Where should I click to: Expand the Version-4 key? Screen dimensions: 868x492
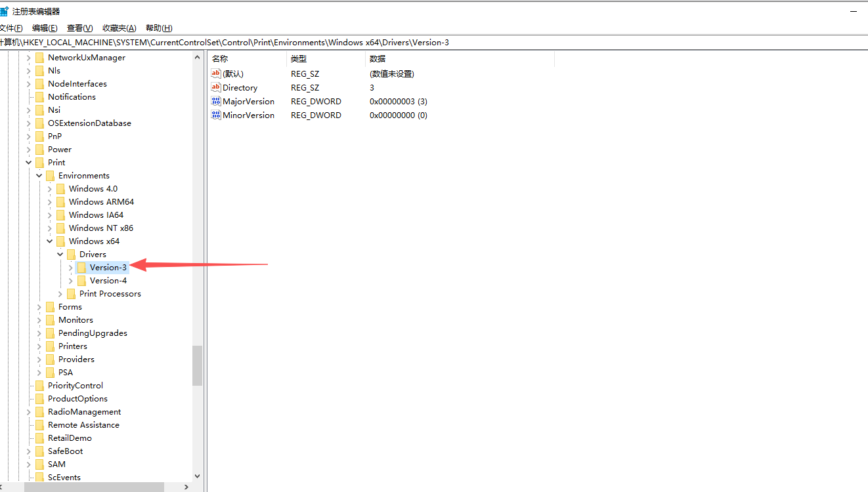click(70, 280)
